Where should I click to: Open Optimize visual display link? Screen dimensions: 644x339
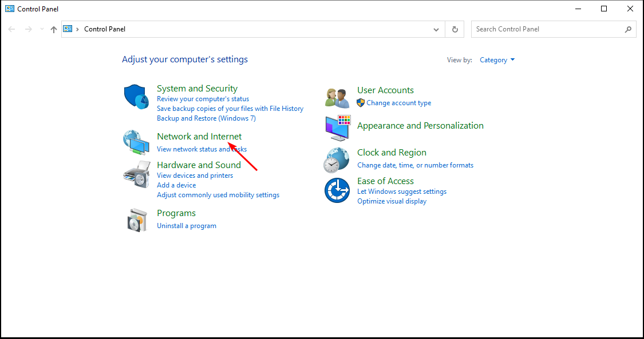[x=392, y=201]
